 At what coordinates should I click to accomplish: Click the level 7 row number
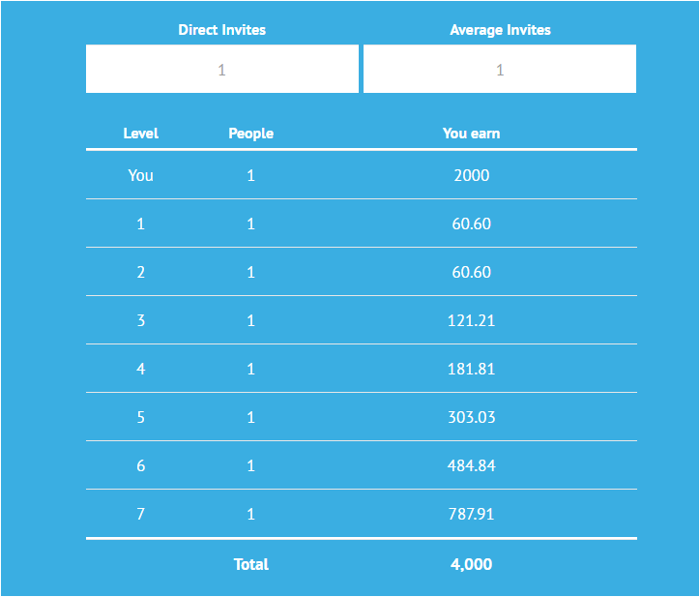[141, 514]
